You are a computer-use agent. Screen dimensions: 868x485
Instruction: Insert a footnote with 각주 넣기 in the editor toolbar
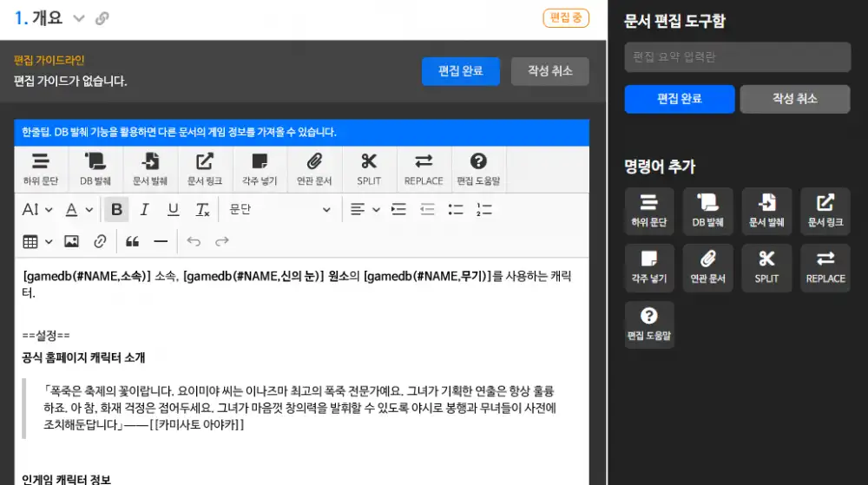click(260, 168)
